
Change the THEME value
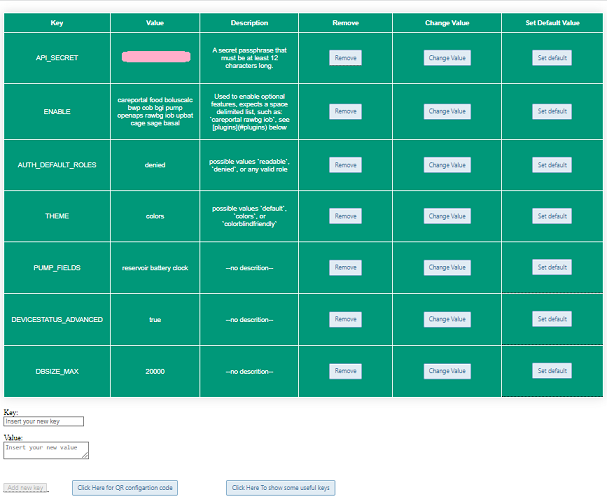(x=447, y=216)
